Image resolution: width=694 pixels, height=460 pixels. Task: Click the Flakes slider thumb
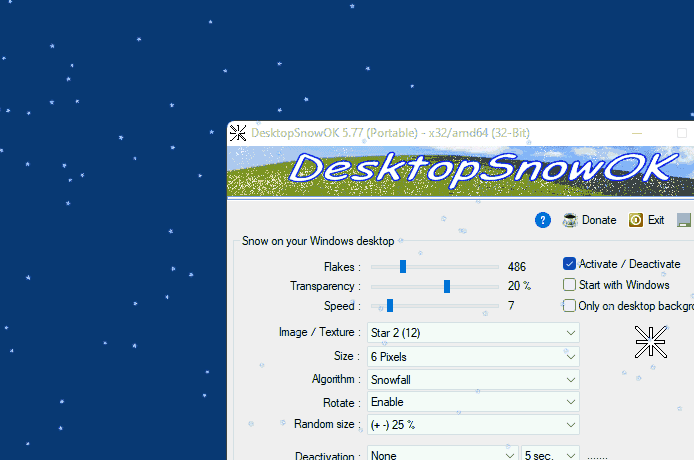[x=403, y=267]
